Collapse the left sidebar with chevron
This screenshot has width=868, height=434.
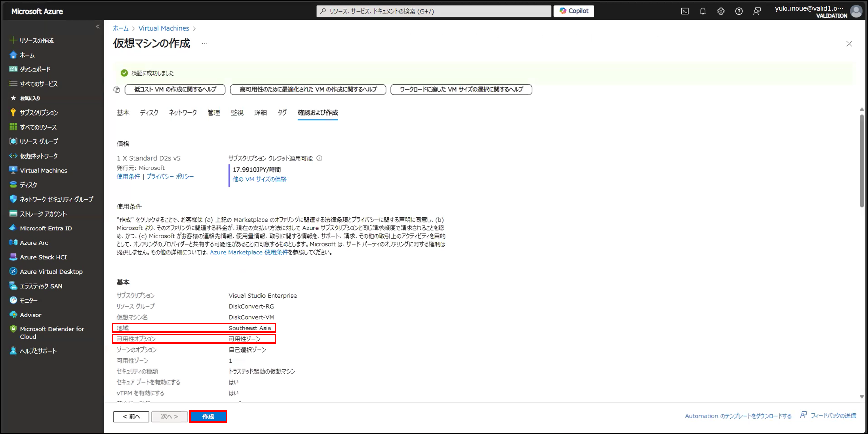tap(98, 27)
